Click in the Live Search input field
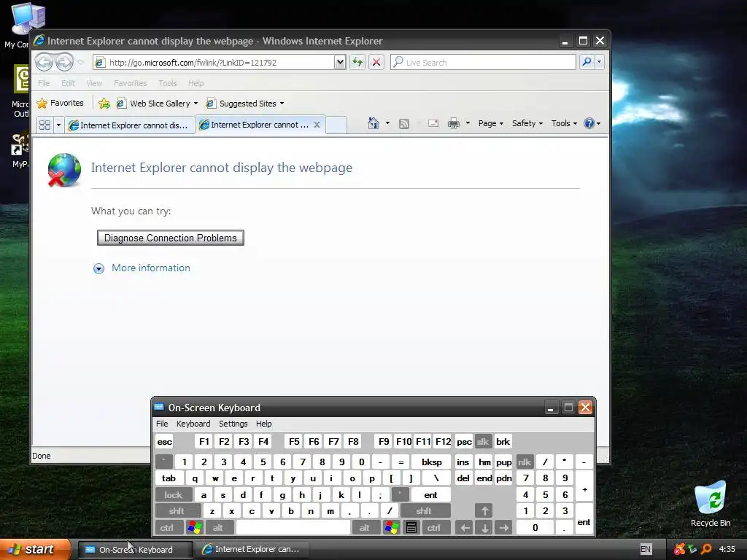The width and height of the screenshot is (747, 560). click(483, 62)
